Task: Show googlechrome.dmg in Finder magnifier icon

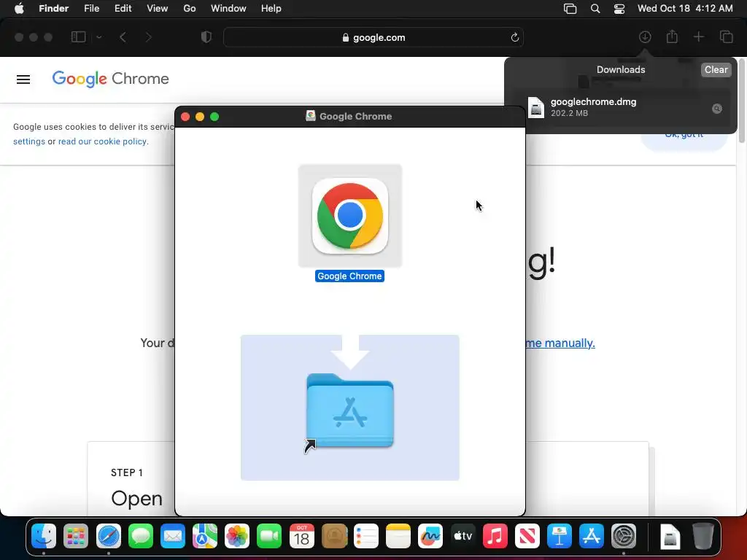Action: 717,109
